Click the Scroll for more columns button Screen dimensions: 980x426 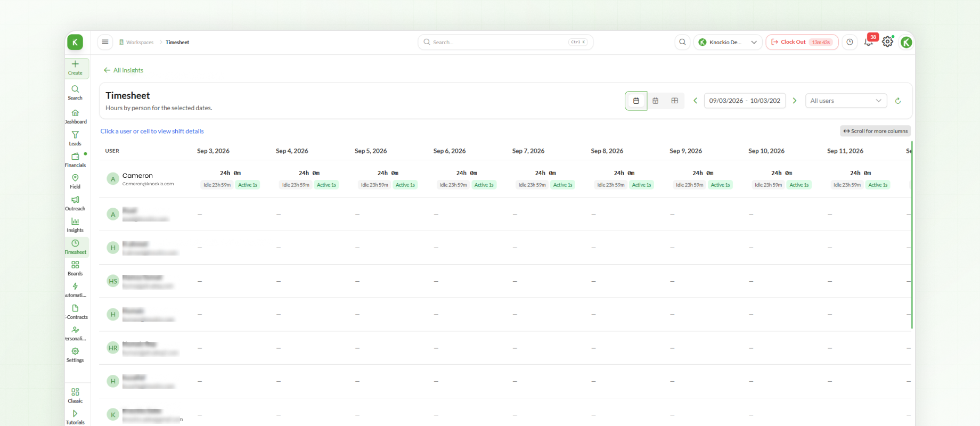[875, 131]
